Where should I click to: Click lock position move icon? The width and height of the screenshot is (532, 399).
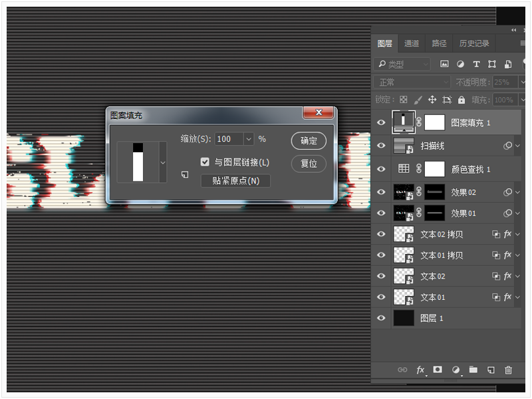pyautogui.click(x=432, y=99)
